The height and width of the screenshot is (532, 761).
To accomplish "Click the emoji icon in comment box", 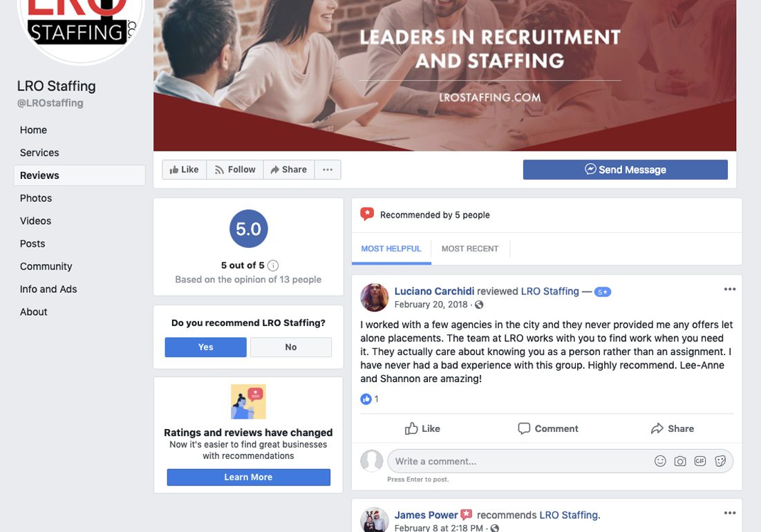I will (660, 462).
